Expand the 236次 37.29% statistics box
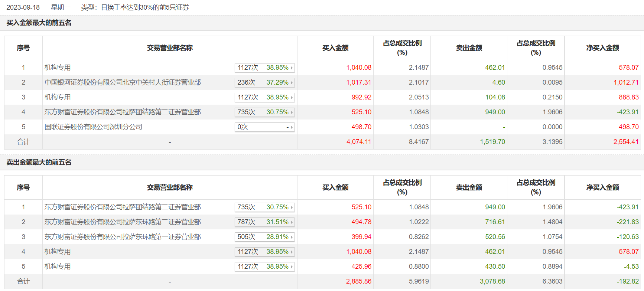Image resolution: width=644 pixels, height=291 pixels. click(x=264, y=82)
